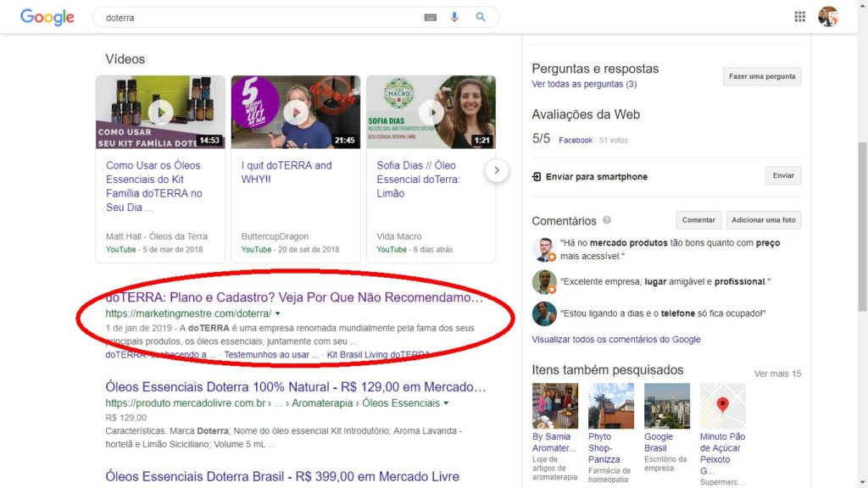Open the Facebook reviews link
This screenshot has height=488, width=868.
click(576, 141)
